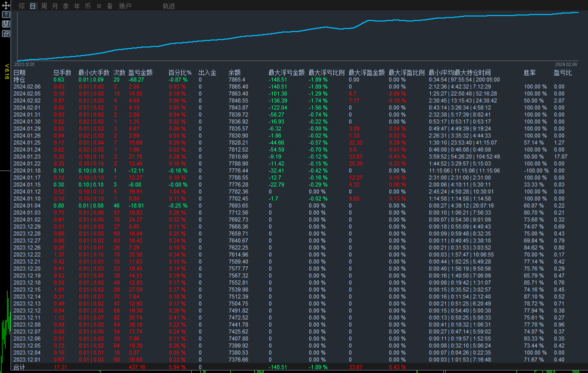Image resolution: width=588 pixels, height=373 pixels.
Task: Select the 年 yearly tab
Action: [77, 6]
